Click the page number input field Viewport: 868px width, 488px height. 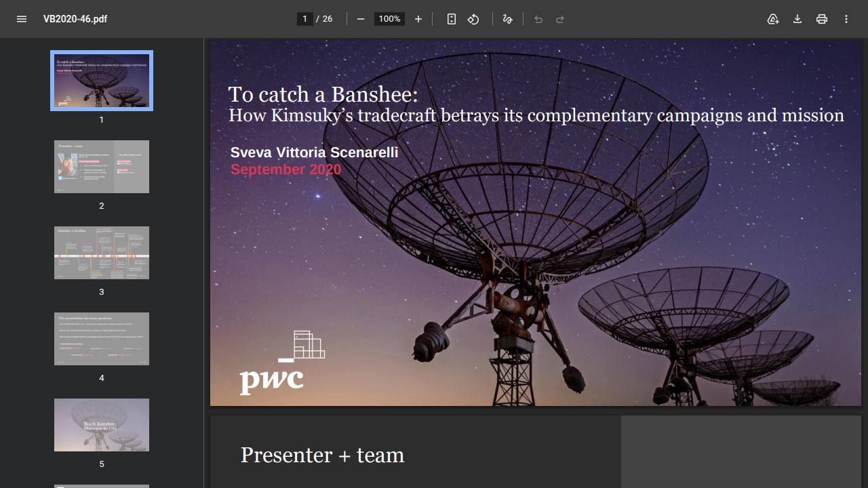[x=305, y=19]
